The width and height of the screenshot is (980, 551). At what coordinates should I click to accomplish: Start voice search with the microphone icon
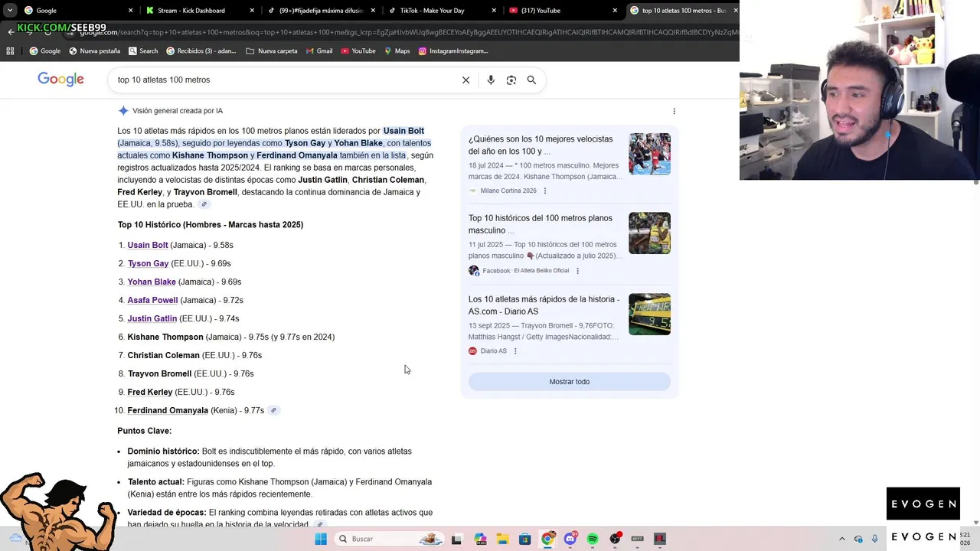[491, 80]
